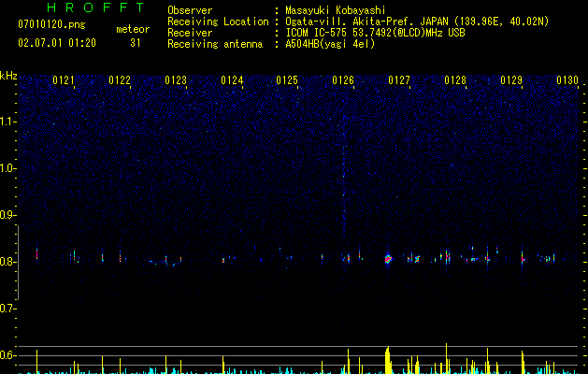Click the 0128 time marker
Viewport: 588px width, 374px height.
click(455, 80)
